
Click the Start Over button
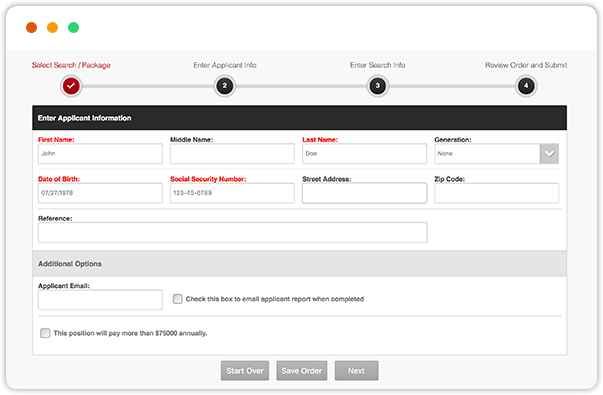(245, 371)
